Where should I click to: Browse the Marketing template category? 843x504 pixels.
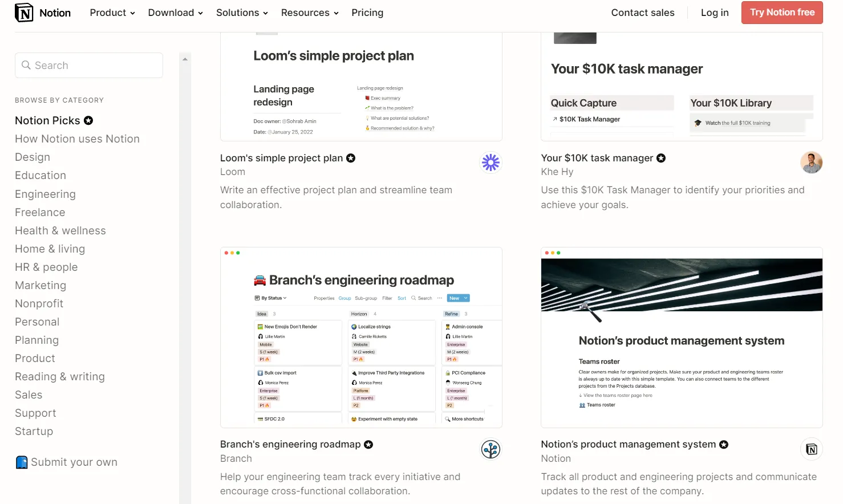(40, 285)
